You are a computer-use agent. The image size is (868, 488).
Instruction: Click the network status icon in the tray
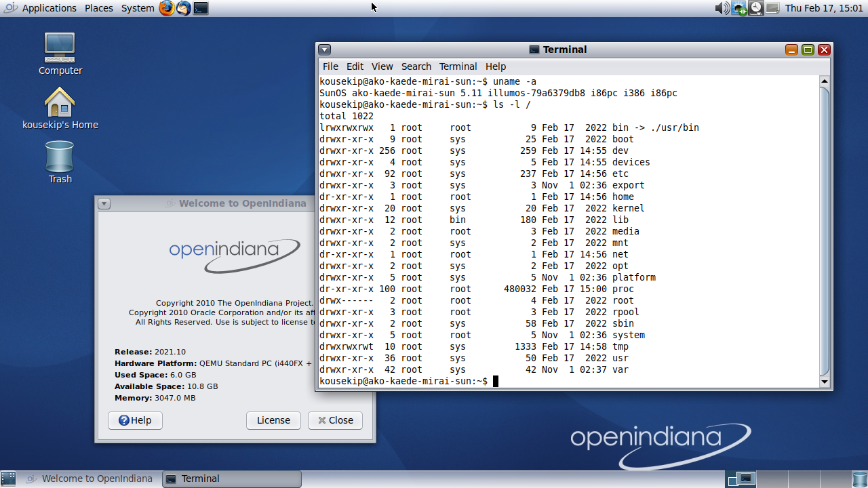(738, 8)
